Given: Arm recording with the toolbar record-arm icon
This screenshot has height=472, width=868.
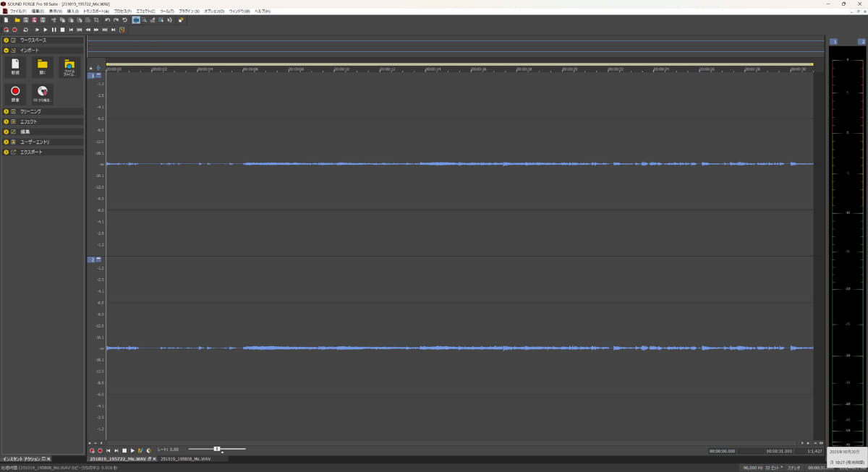Looking at the screenshot, I should (6, 30).
